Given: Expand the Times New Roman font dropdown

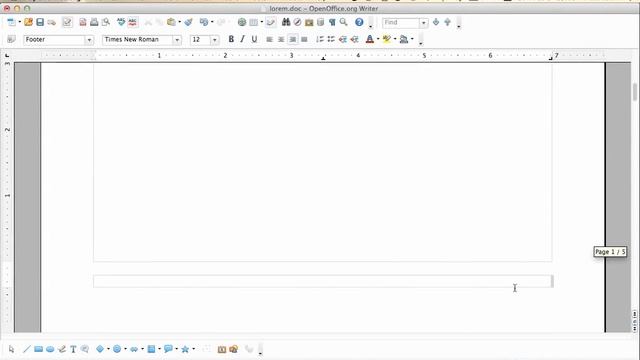Looking at the screenshot, I should pos(177,40).
